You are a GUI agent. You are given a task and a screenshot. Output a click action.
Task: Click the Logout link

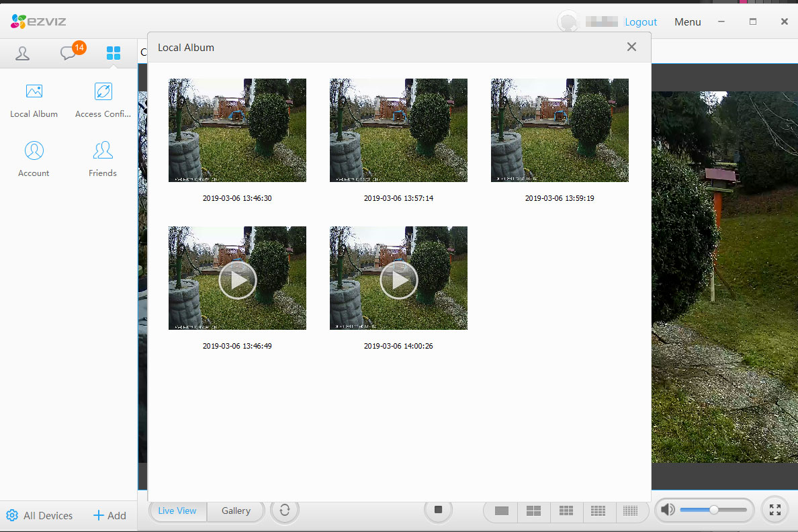point(640,22)
